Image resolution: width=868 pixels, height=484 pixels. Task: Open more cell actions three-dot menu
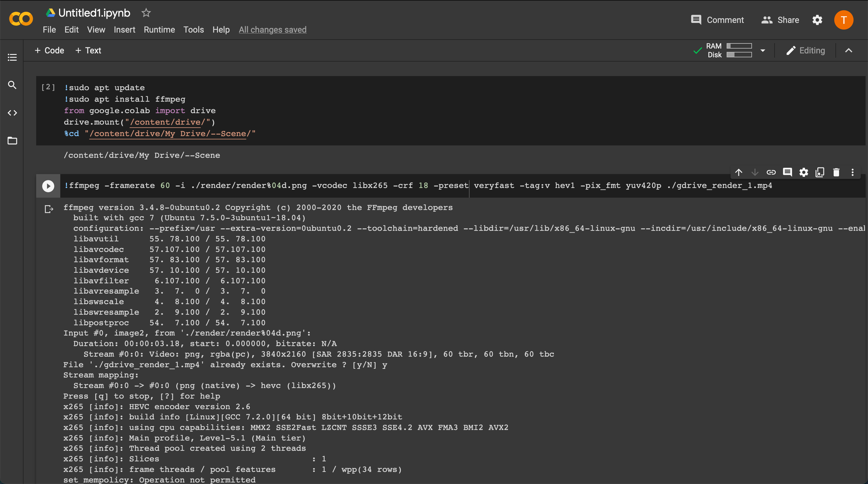point(853,172)
